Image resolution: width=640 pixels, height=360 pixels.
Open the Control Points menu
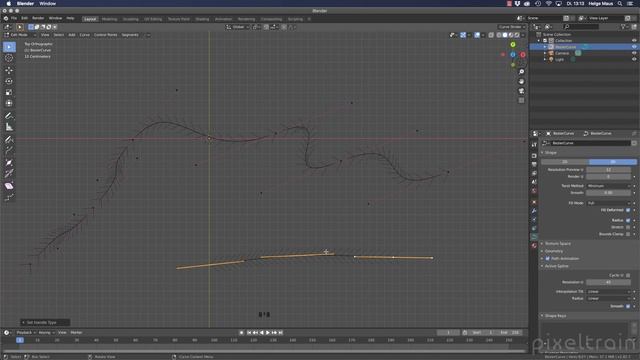tap(105, 35)
